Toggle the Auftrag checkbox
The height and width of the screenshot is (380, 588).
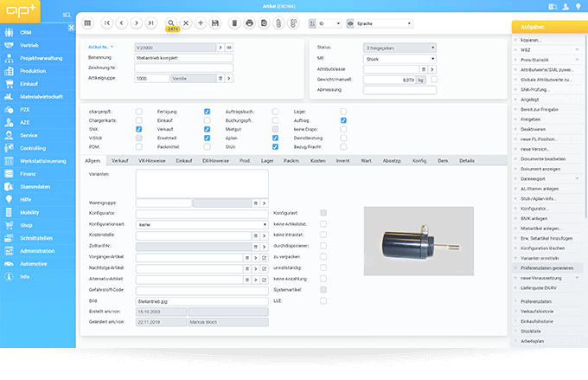click(x=344, y=120)
